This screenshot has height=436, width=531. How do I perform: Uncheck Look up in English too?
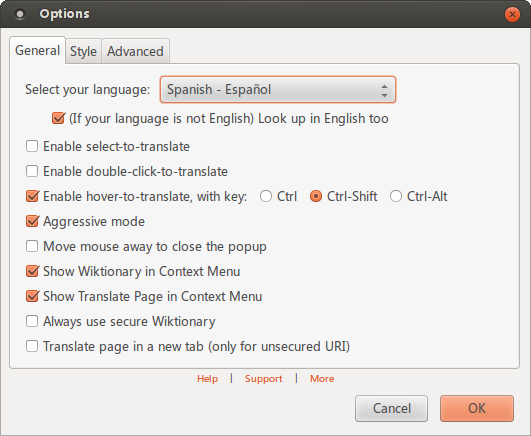58,118
